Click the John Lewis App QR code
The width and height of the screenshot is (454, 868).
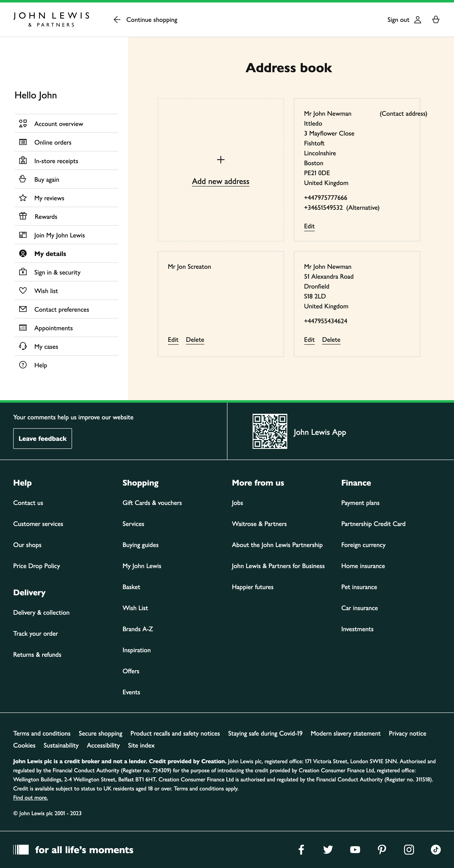click(270, 432)
